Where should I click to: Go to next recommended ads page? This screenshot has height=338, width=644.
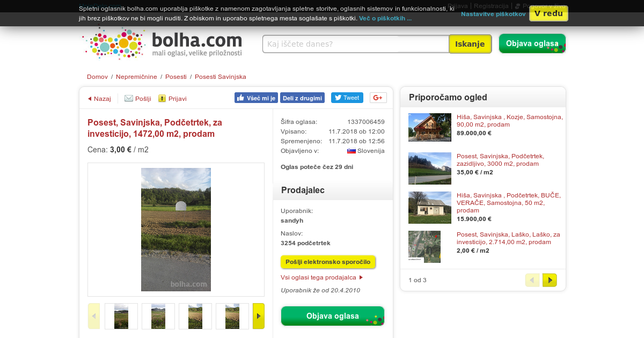[550, 280]
